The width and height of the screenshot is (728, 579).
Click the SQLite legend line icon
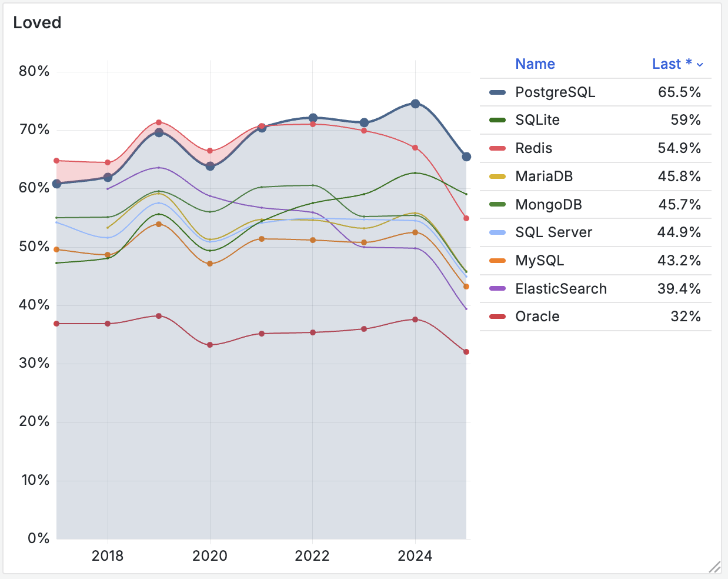coord(497,120)
